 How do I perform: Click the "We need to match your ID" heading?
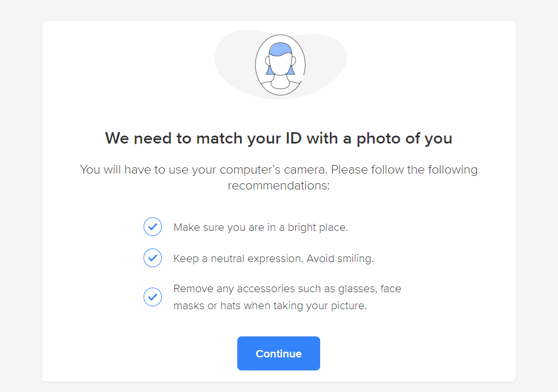pos(279,138)
